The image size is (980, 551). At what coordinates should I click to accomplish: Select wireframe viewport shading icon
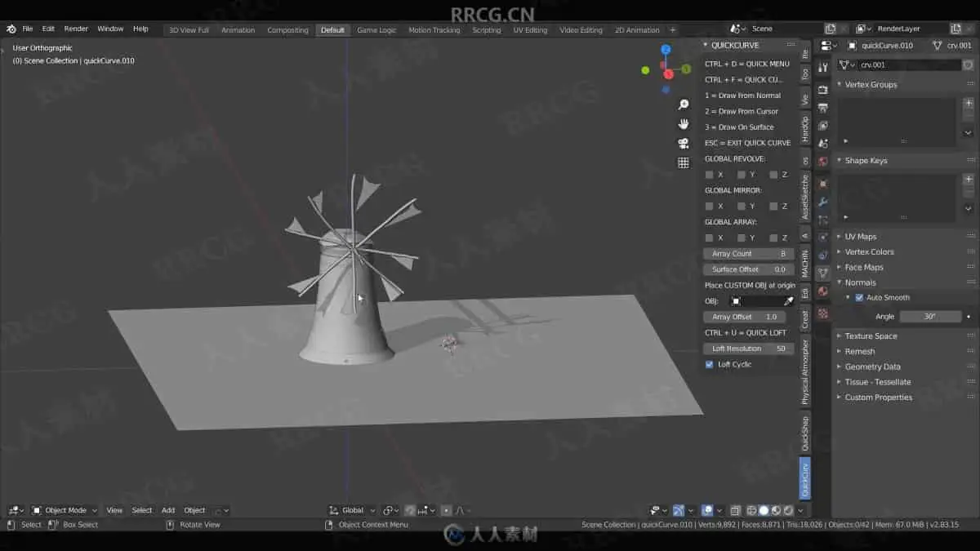(x=751, y=510)
